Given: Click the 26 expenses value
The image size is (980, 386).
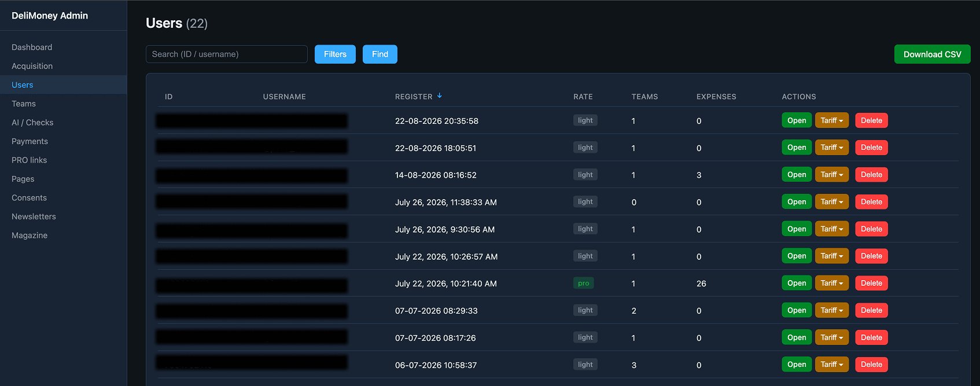Looking at the screenshot, I should tap(701, 284).
